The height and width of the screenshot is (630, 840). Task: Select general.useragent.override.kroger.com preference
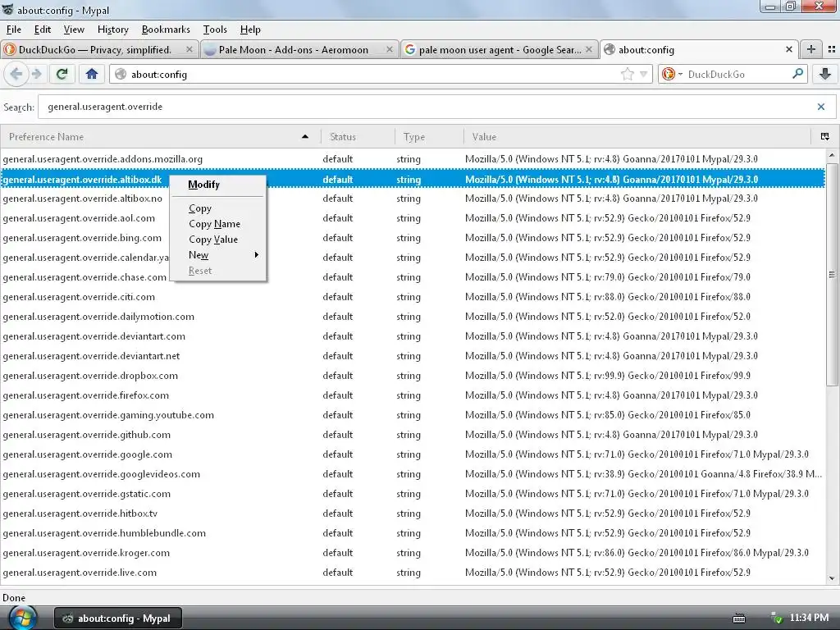coord(413,553)
